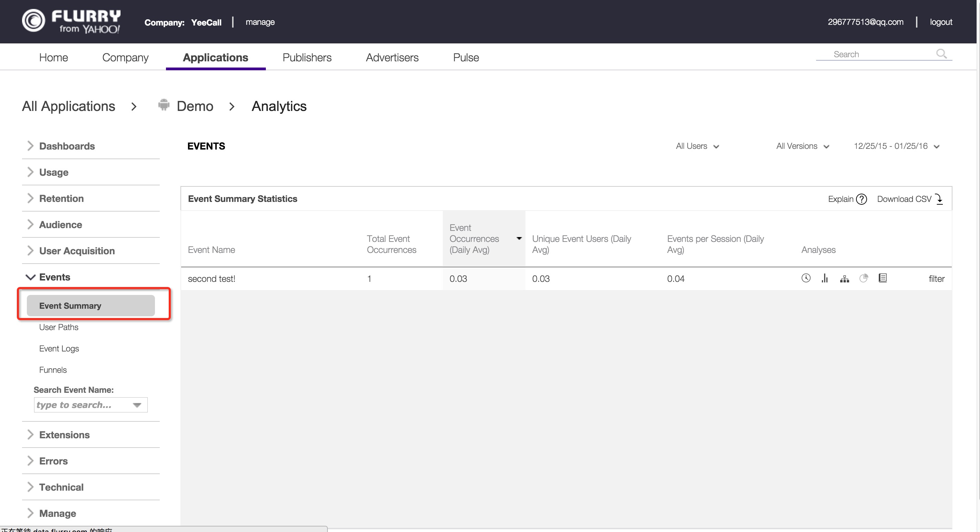Open the date range 12/25/15 - 01/25/16 dropdown
This screenshot has width=980, height=532.
(x=897, y=146)
